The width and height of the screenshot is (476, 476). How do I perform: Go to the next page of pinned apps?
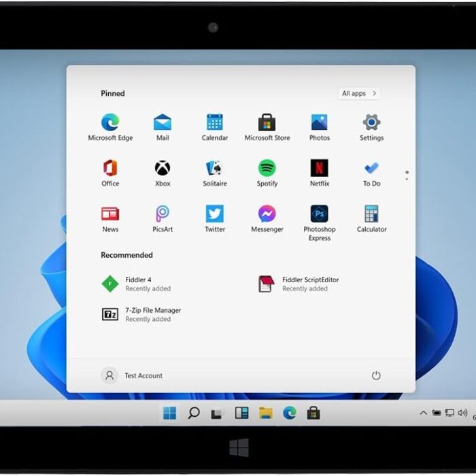pyautogui.click(x=407, y=179)
